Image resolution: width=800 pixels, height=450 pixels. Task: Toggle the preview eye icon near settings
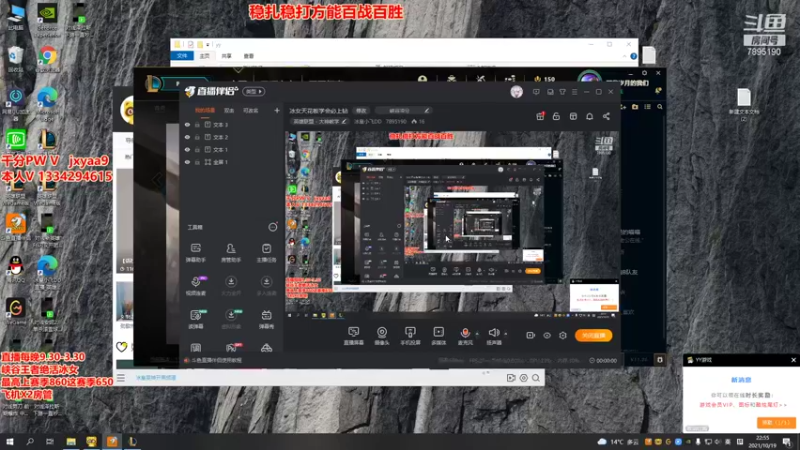[x=547, y=336]
